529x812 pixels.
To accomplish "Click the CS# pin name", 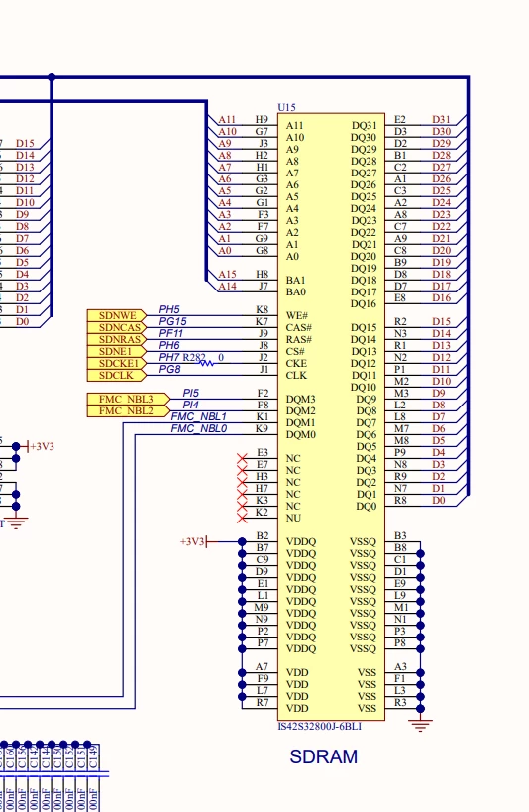I will point(295,351).
